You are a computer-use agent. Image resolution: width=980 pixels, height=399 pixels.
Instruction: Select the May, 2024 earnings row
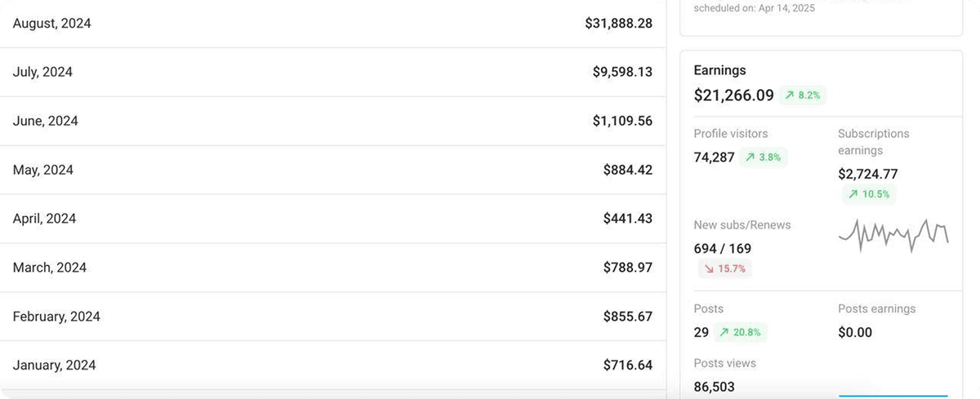[x=332, y=171]
